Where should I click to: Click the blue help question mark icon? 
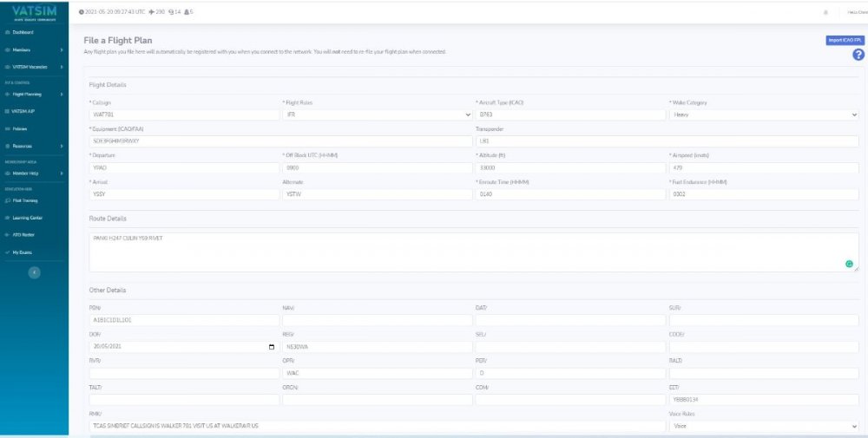[858, 55]
